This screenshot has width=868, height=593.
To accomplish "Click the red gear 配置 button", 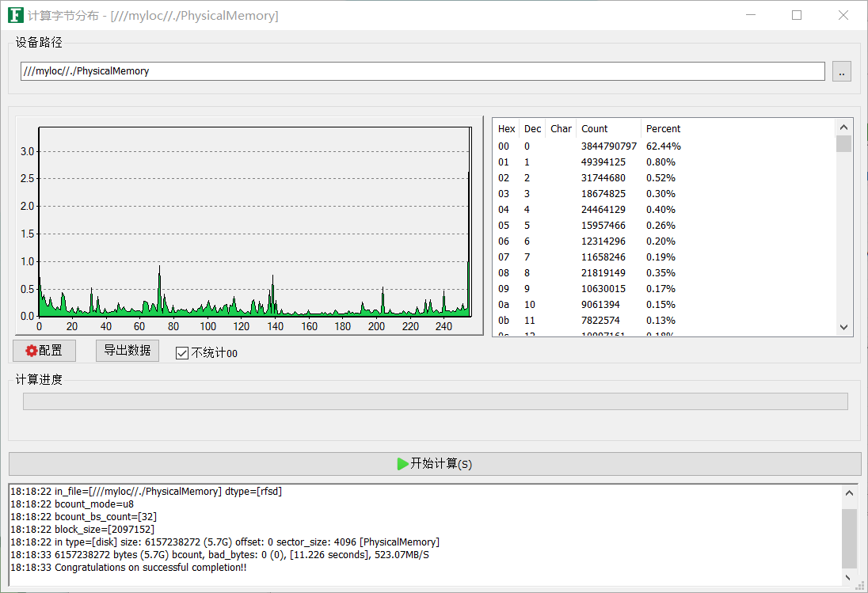I will tap(44, 351).
